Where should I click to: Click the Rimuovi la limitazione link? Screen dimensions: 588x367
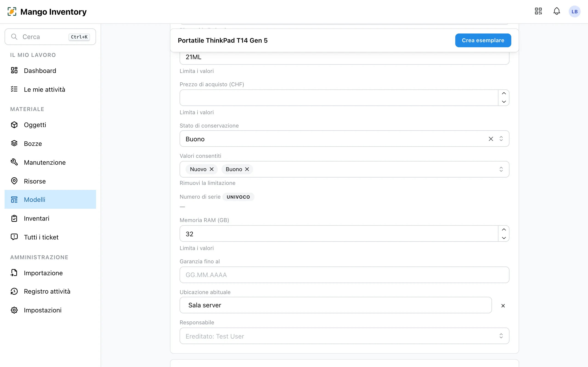(x=207, y=183)
